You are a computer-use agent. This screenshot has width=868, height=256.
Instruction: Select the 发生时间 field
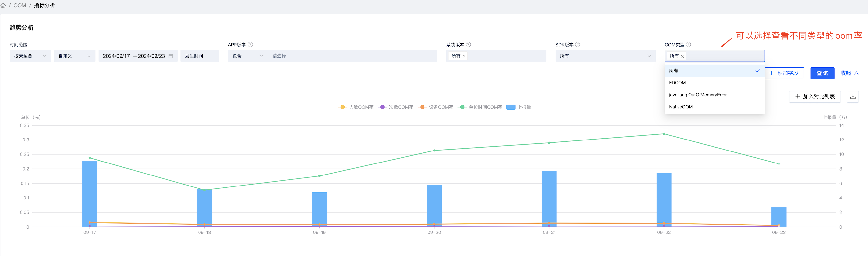tap(200, 56)
